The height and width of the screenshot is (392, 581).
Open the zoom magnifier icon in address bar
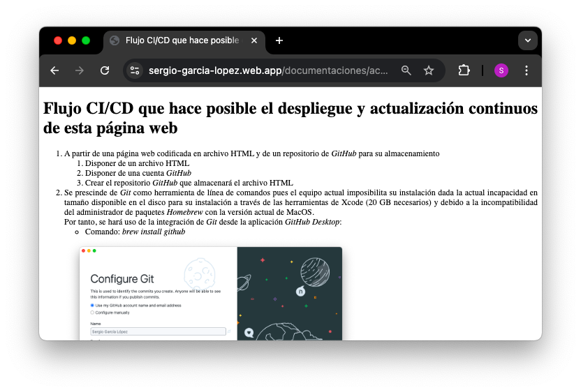coord(406,70)
